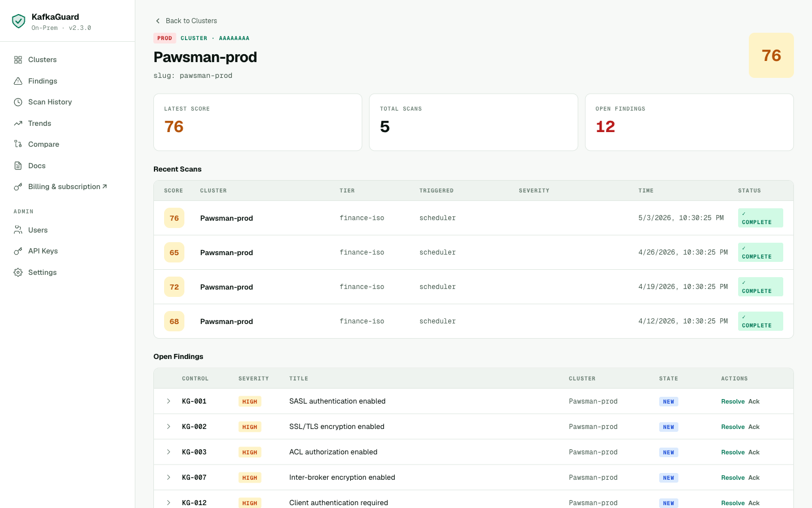Ack the Client authentication required finding
Viewport: 812px width, 508px height.
(754, 503)
